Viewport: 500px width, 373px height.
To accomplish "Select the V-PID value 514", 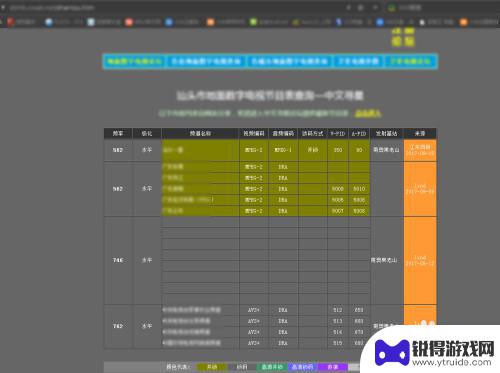I will coord(338,332).
